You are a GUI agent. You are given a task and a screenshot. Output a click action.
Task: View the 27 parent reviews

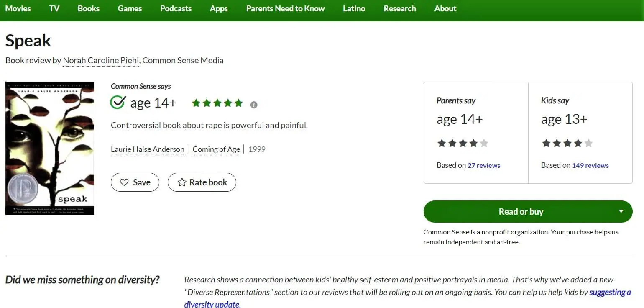click(x=484, y=165)
